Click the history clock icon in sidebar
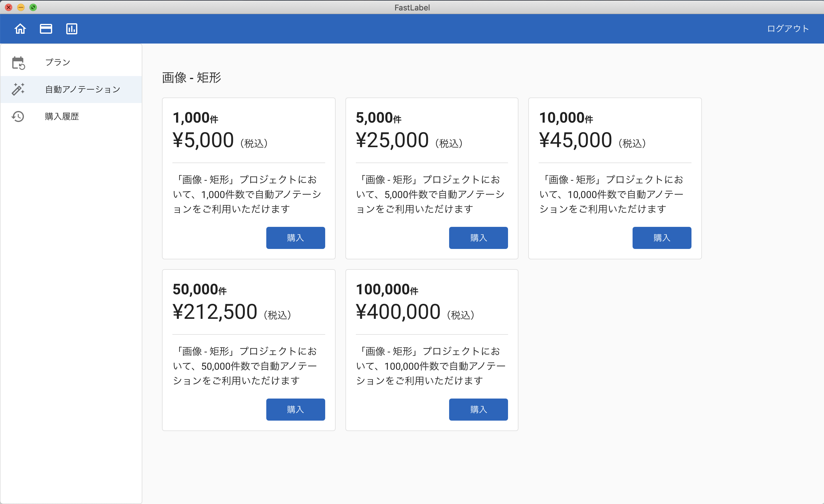The width and height of the screenshot is (824, 504). [x=18, y=116]
